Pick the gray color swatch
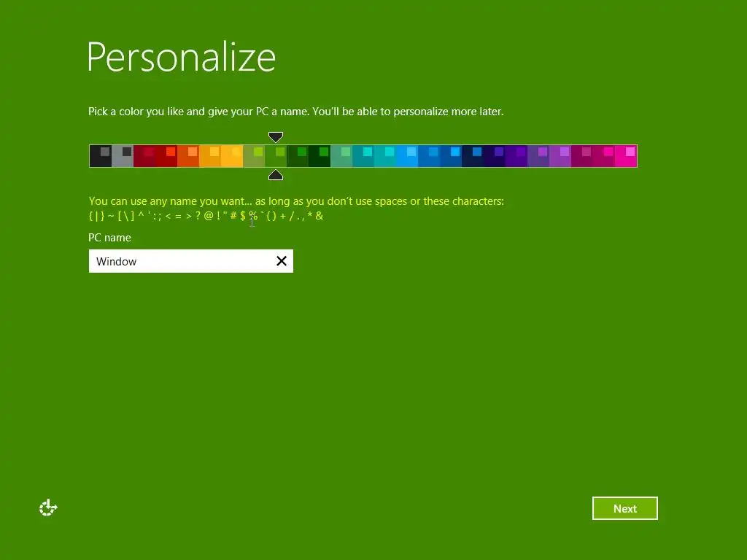Viewport: 747px width, 560px height. click(x=123, y=156)
